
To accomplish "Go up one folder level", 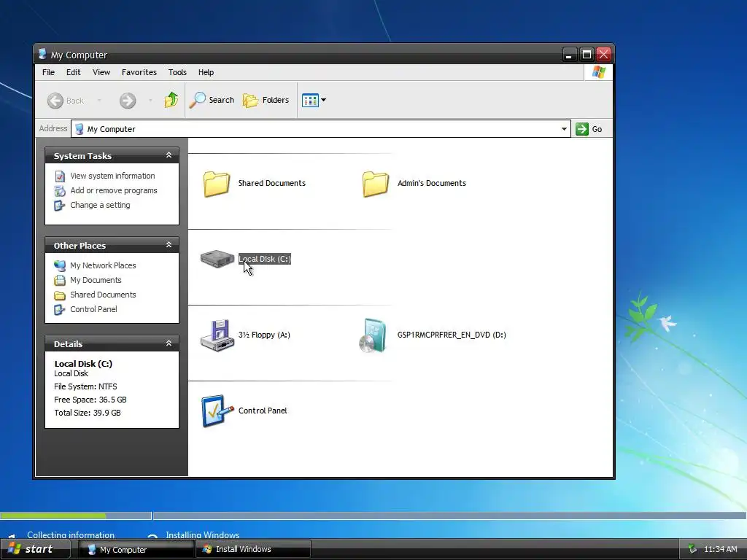I will (171, 100).
